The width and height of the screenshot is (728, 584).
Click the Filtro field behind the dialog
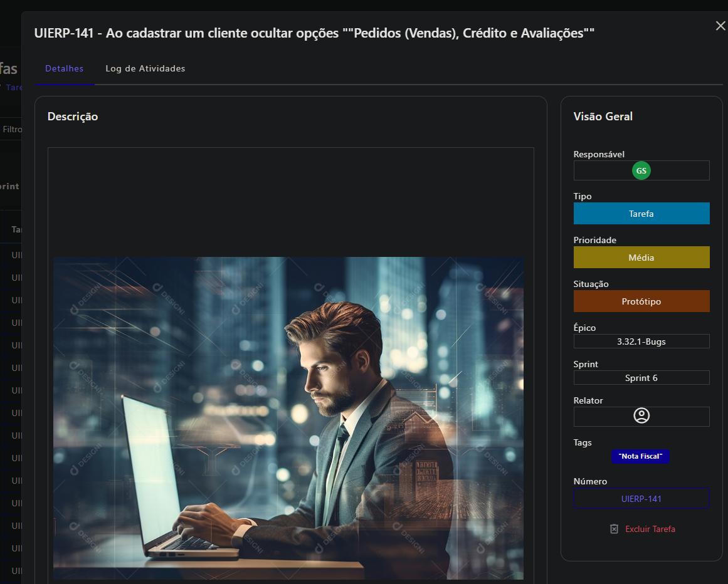pyautogui.click(x=11, y=130)
